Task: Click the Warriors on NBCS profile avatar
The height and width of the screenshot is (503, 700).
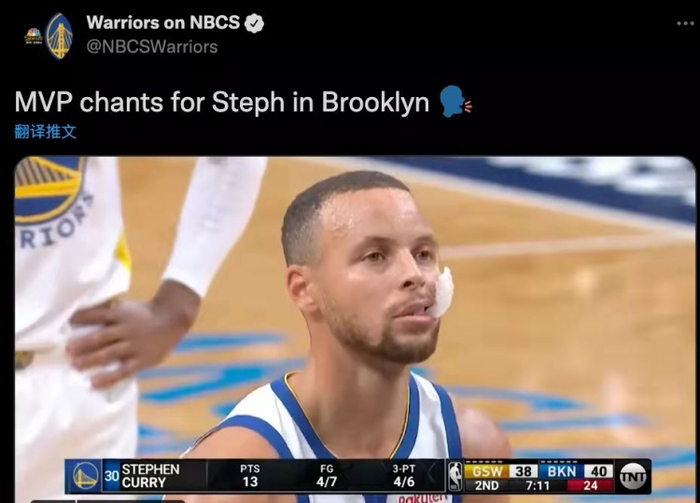Action: 49,36
